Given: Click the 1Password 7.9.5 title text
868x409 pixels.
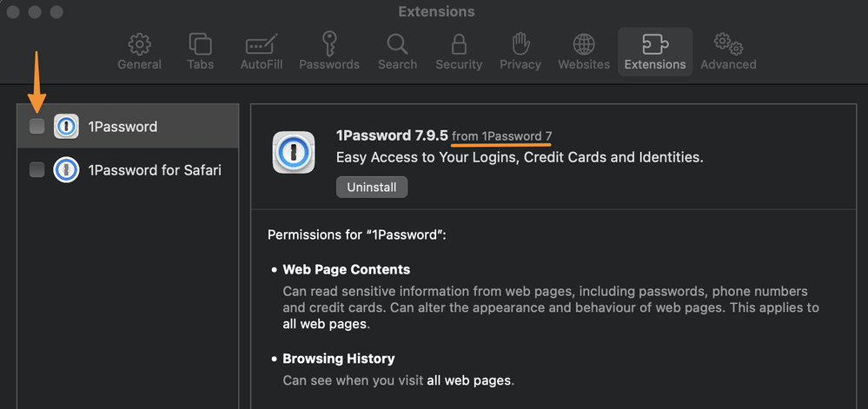Looking at the screenshot, I should tap(392, 135).
